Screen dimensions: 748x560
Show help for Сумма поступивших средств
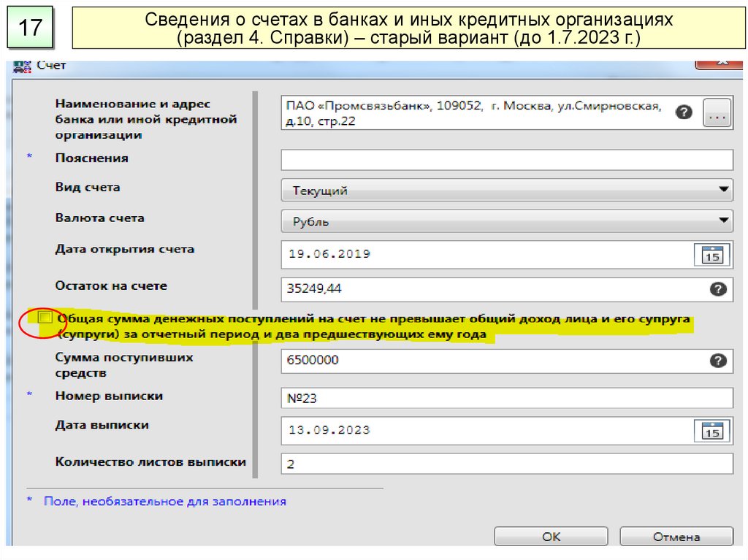tap(718, 360)
